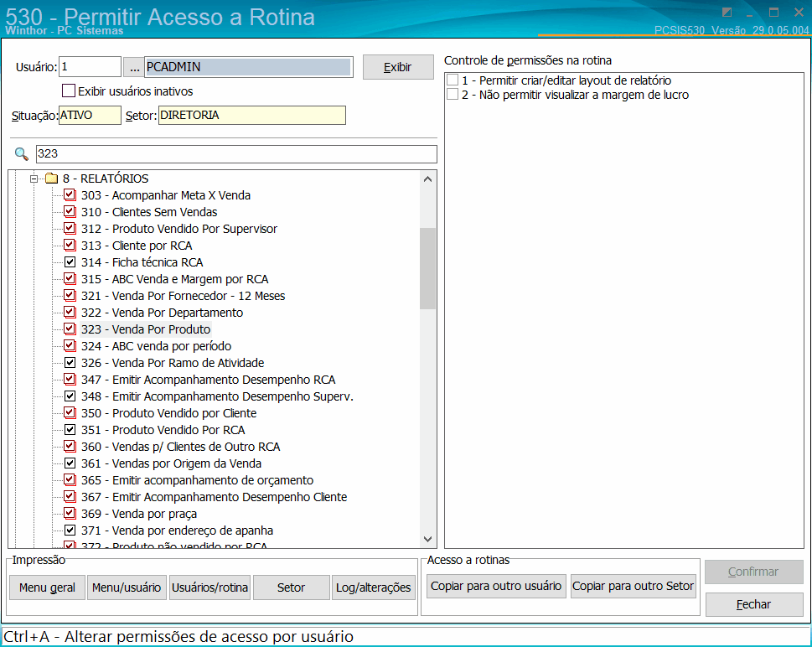Screen dimensions: 812x647
Task: Uncheck 326 - Venda Por Ramo de Atividade
Action: 70,363
